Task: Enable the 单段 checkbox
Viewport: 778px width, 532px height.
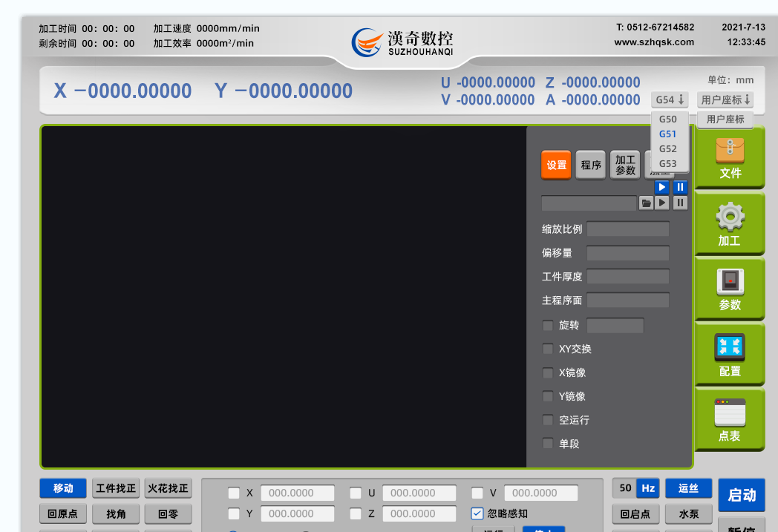Action: click(548, 443)
